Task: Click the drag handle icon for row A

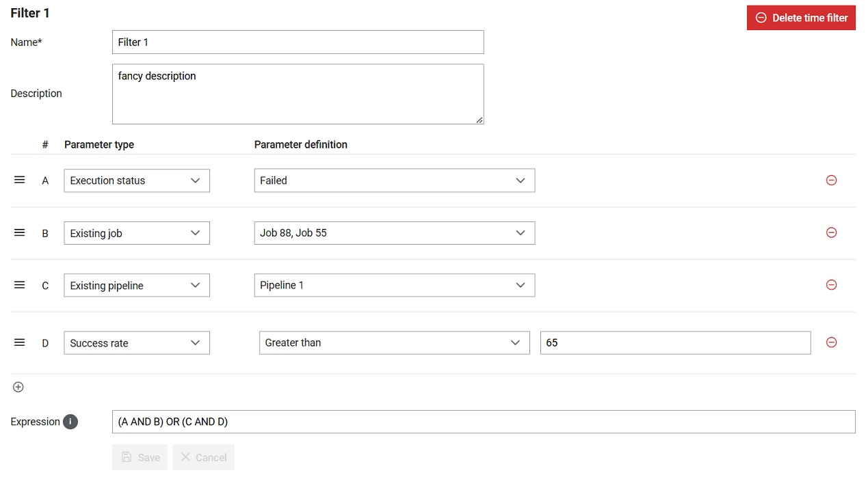Action: [19, 180]
